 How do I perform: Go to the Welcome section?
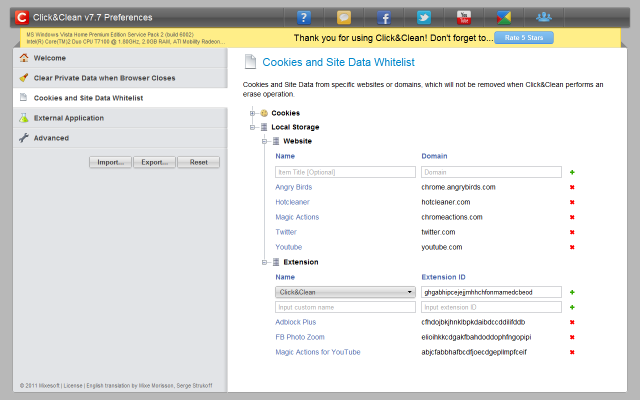(x=120, y=58)
